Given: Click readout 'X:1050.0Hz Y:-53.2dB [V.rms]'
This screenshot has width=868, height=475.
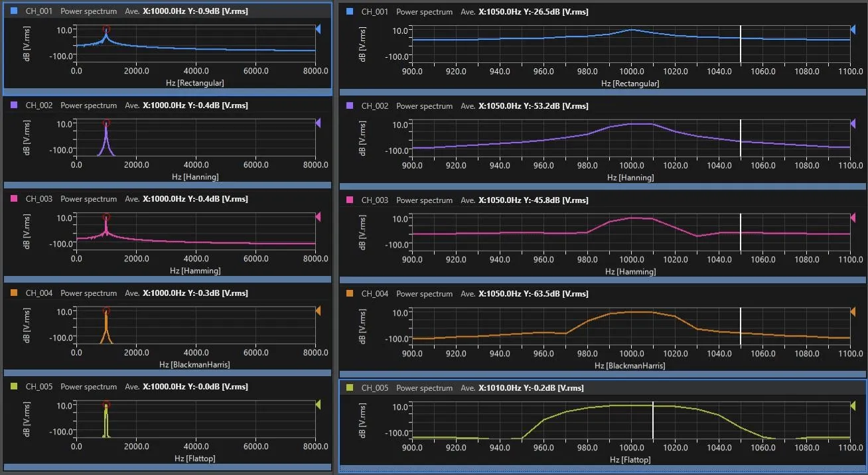Looking at the screenshot, I should pyautogui.click(x=534, y=105).
